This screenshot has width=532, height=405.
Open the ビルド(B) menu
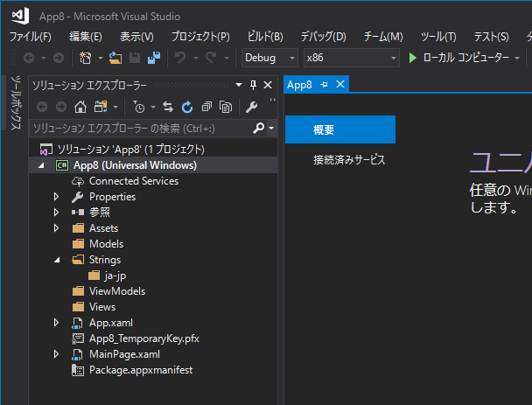click(x=265, y=36)
